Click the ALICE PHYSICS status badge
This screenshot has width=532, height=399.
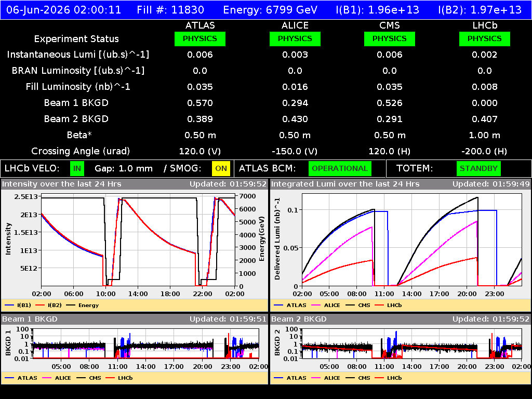[x=295, y=38]
